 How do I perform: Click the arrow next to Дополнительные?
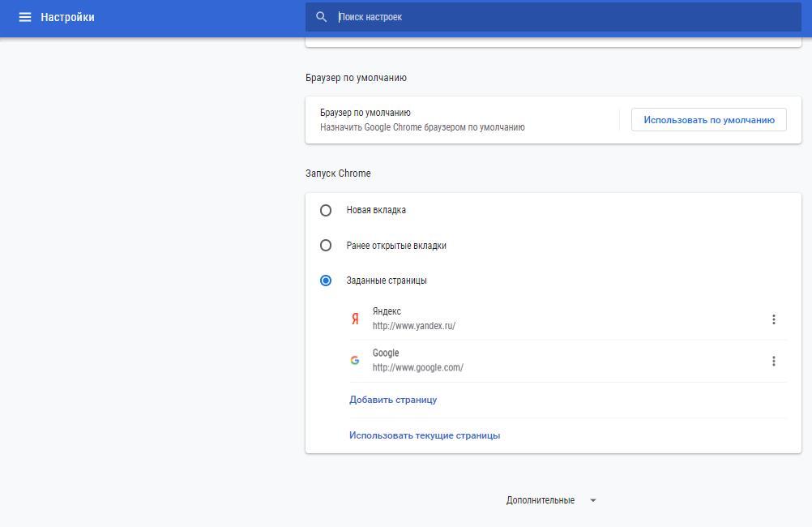pyautogui.click(x=593, y=500)
